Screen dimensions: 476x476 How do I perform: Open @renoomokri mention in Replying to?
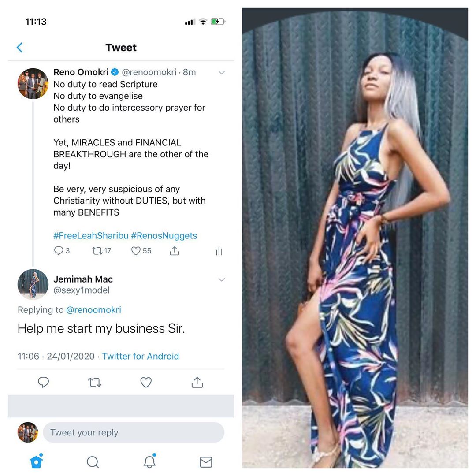click(x=93, y=310)
